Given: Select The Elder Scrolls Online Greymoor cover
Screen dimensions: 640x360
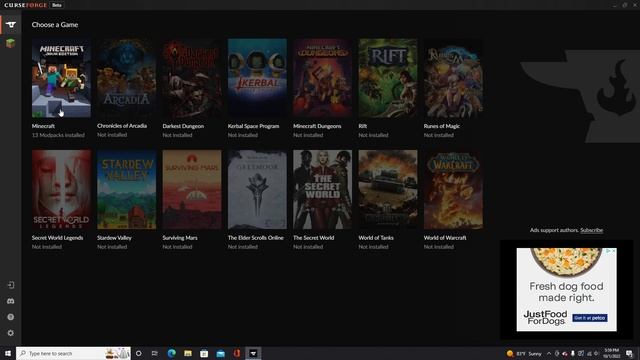Looking at the screenshot, I should pyautogui.click(x=257, y=189).
